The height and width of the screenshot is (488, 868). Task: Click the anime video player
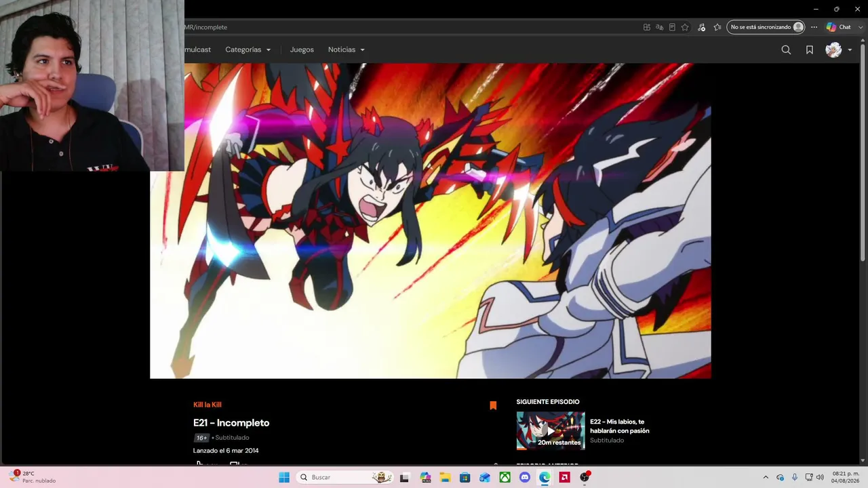coord(430,220)
